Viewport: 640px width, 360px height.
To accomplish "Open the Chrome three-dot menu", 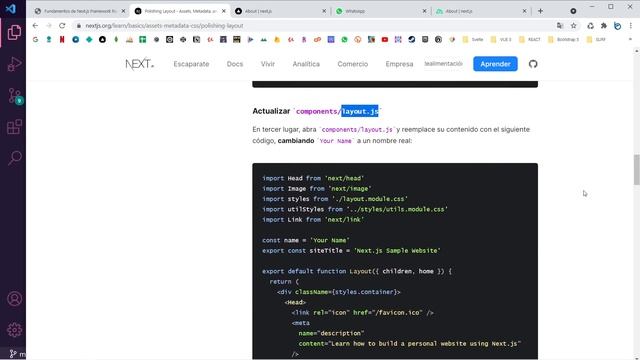I will (x=631, y=26).
